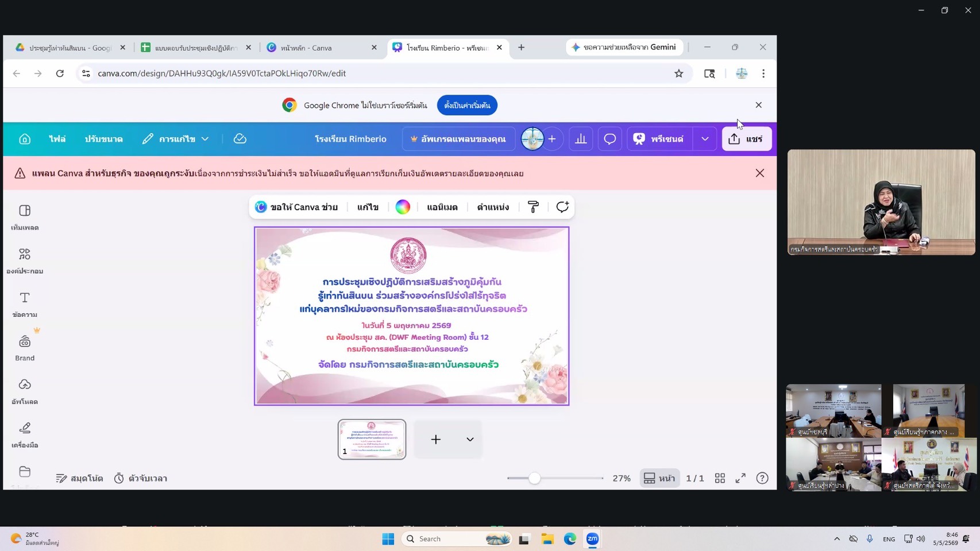Click the Canva home icon
Image resolution: width=980 pixels, height=551 pixels.
click(25, 139)
